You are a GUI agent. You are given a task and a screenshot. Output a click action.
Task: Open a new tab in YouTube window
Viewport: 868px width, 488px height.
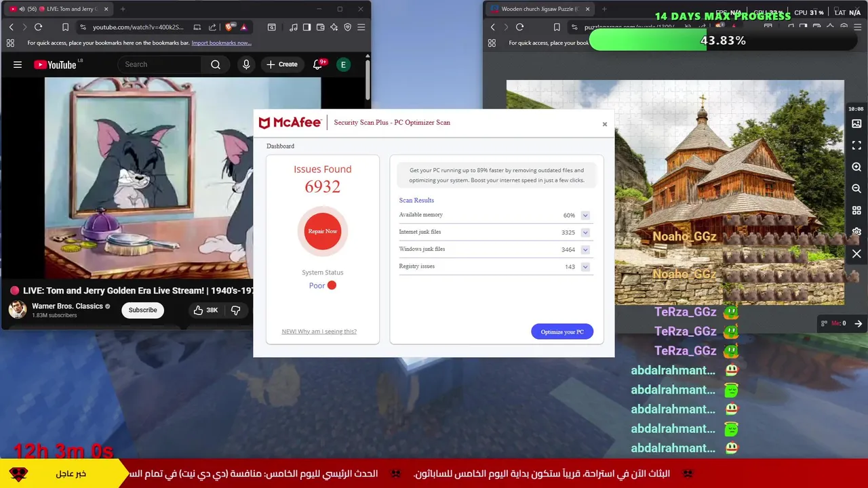pyautogui.click(x=123, y=9)
